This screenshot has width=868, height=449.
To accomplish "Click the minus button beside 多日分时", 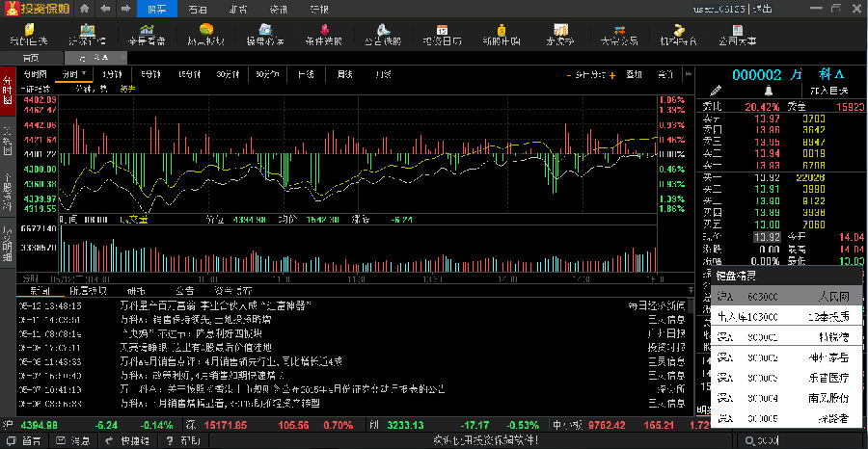I will pos(571,74).
